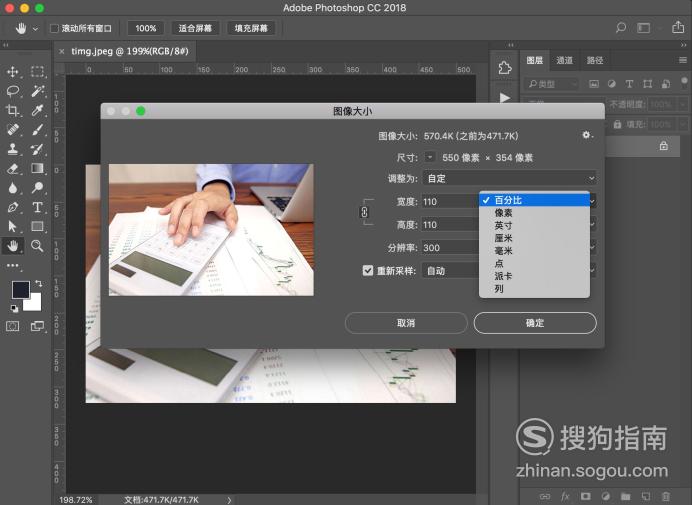The width and height of the screenshot is (692, 505).
Task: Click the Width input field
Action: point(450,202)
